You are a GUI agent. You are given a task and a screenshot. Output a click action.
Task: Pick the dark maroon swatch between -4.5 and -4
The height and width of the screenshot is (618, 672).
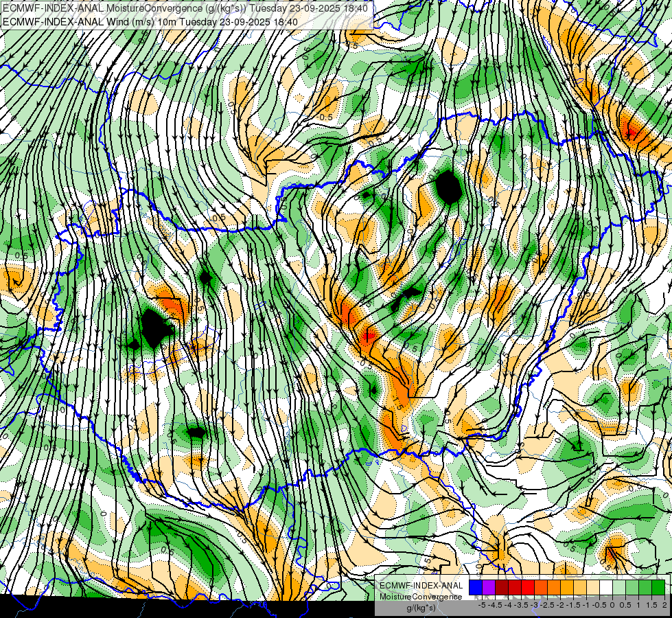(x=502, y=587)
